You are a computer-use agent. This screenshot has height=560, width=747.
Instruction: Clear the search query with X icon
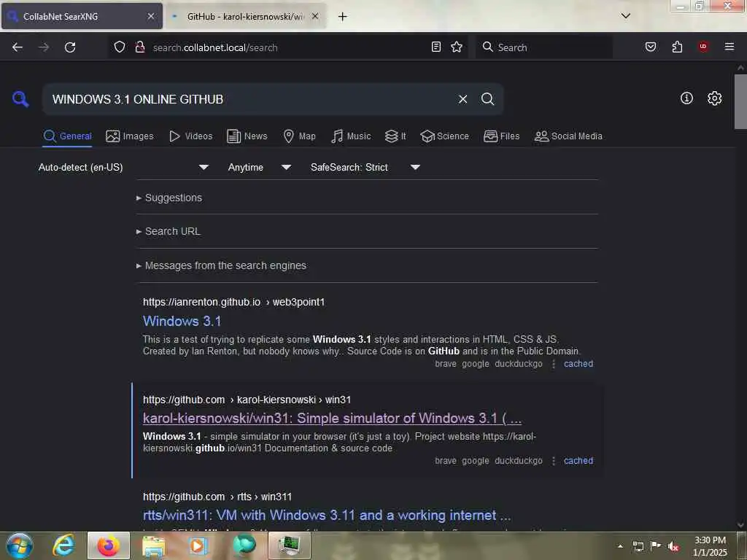coord(462,99)
